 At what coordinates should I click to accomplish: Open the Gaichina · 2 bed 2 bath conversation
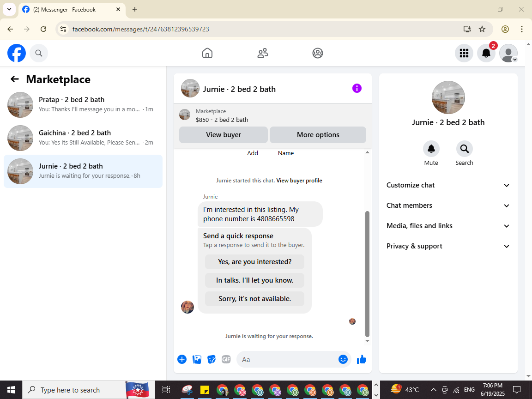[x=83, y=138]
